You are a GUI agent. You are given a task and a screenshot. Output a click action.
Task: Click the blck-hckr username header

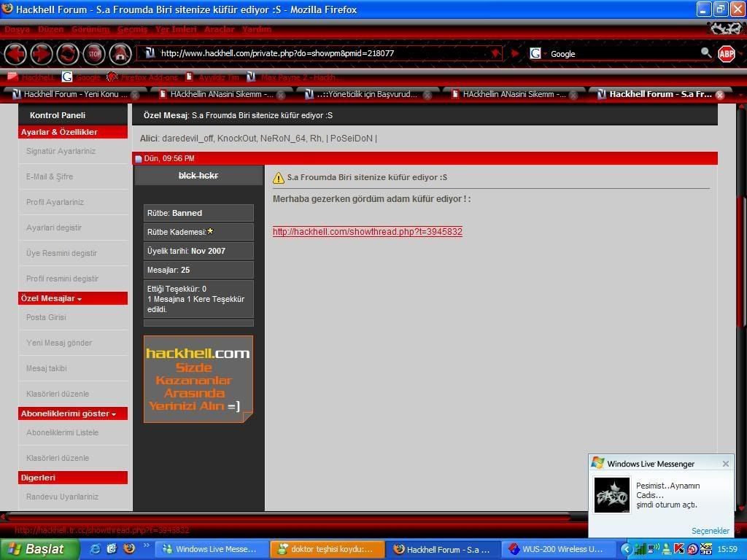coord(198,176)
